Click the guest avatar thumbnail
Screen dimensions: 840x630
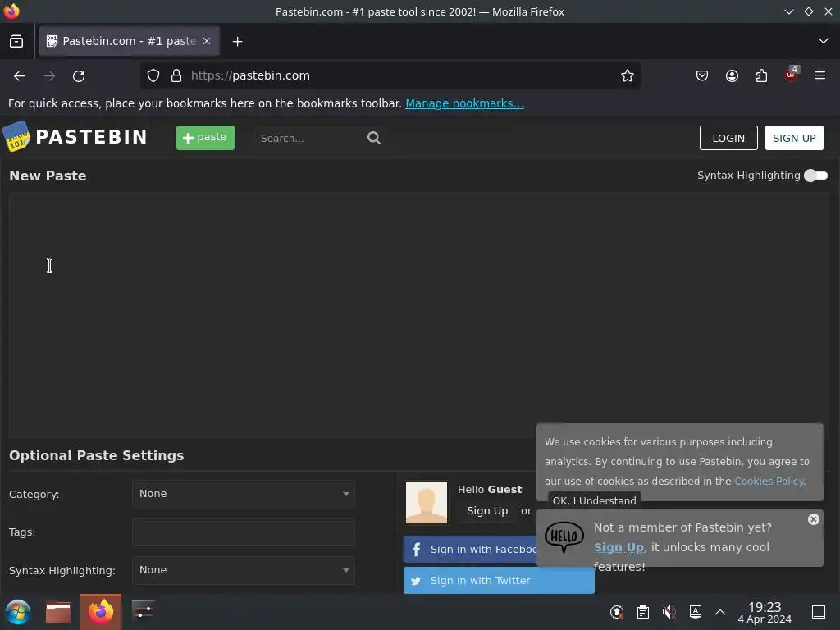coord(427,503)
